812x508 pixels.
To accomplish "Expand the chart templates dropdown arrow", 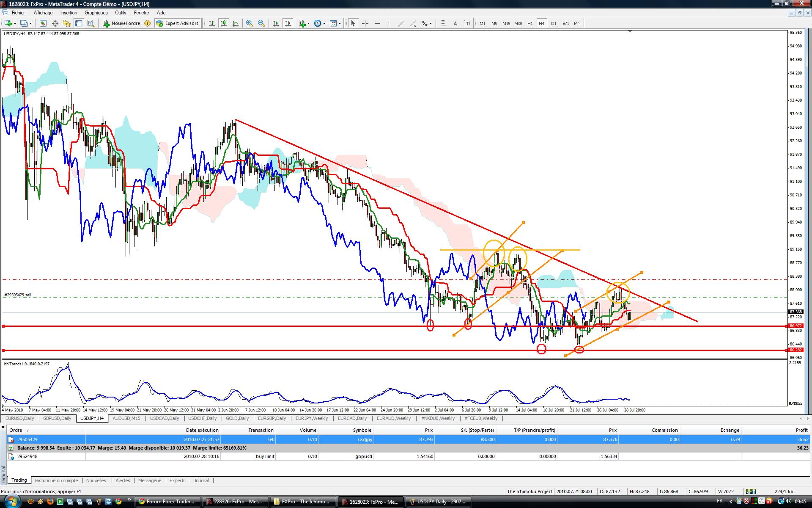I will coord(340,24).
